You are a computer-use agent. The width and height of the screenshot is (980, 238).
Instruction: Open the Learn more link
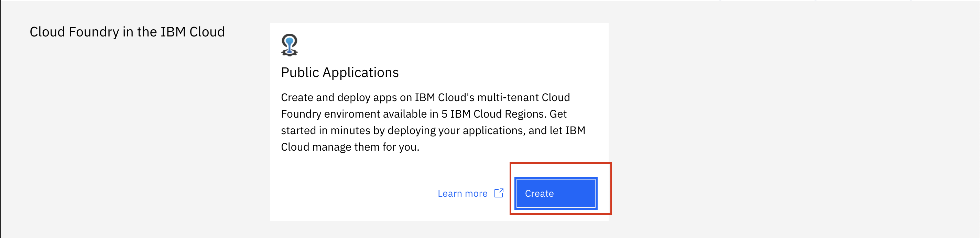click(462, 193)
